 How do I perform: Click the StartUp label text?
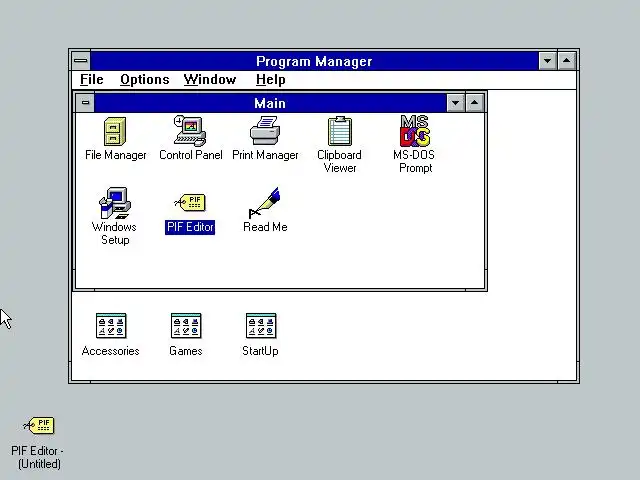[x=260, y=351]
